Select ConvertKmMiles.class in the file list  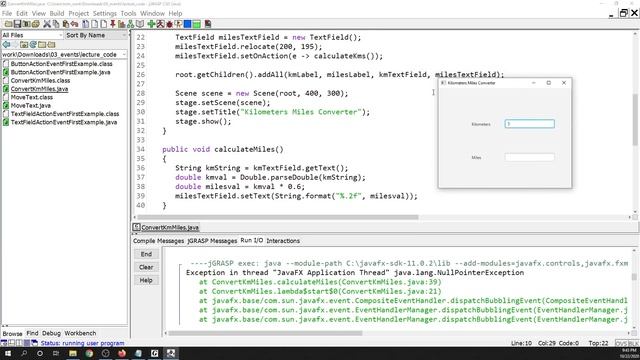(40, 80)
